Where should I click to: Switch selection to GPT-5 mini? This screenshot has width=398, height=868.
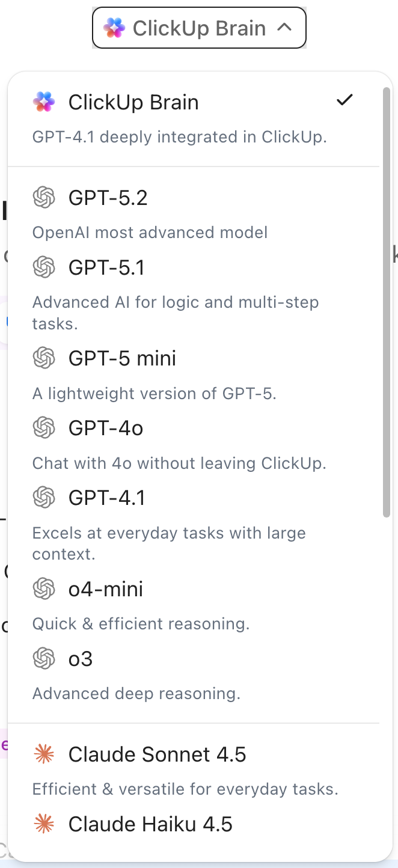(x=123, y=358)
